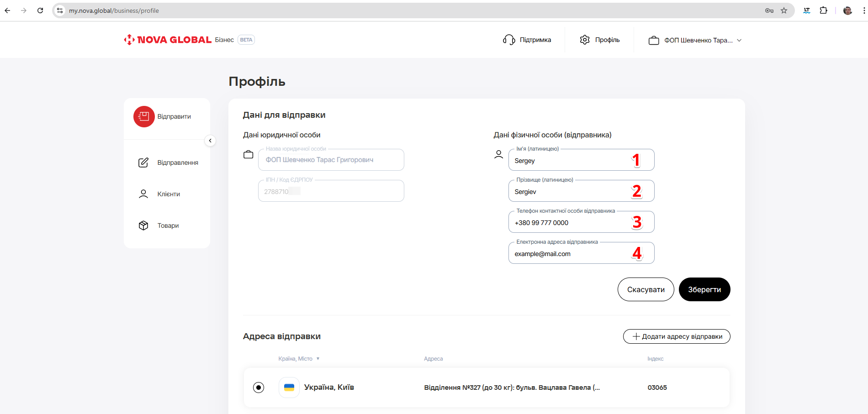Click the Профіль gear icon

pyautogui.click(x=585, y=40)
